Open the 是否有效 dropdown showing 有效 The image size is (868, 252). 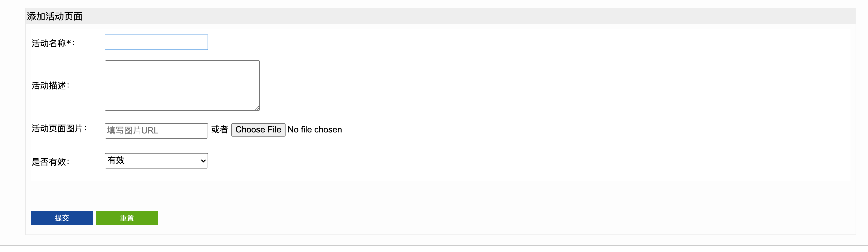[x=156, y=161]
